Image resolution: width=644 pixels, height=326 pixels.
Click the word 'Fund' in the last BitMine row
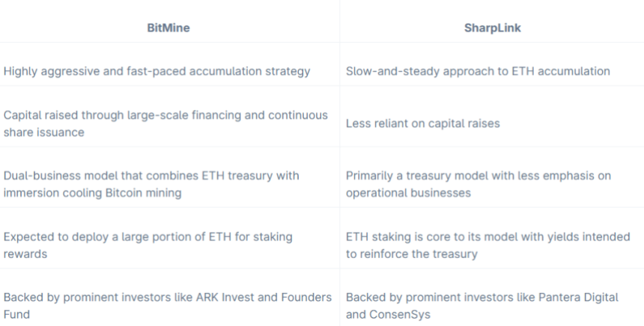point(16,313)
